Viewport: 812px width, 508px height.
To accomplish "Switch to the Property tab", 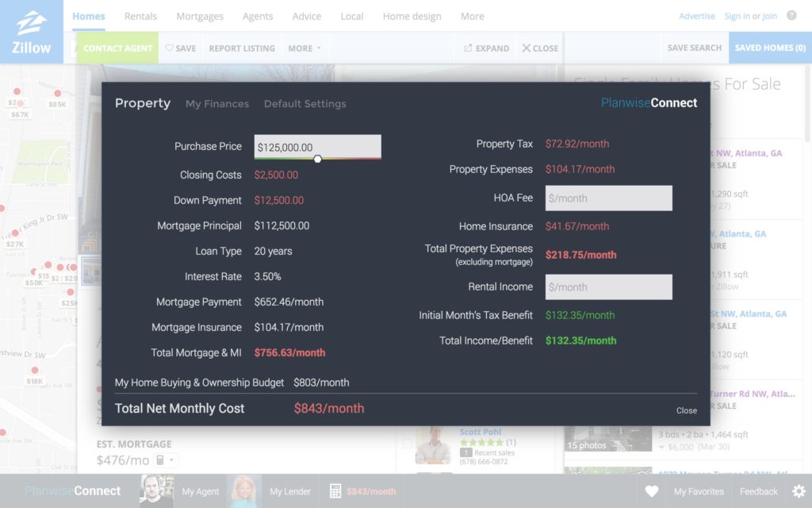I will [143, 103].
